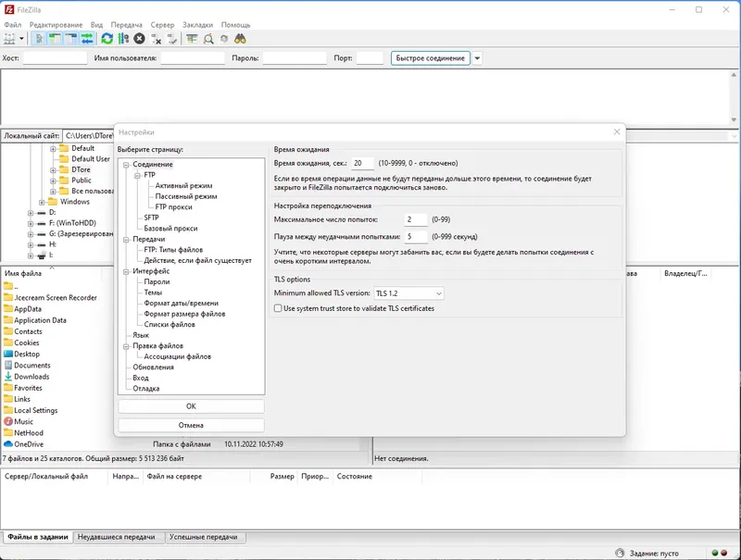
Task: Refresh file and folder lists icon
Action: click(x=107, y=39)
